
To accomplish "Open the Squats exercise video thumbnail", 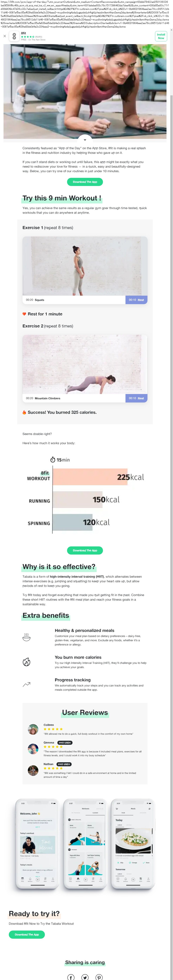I will click(85, 266).
